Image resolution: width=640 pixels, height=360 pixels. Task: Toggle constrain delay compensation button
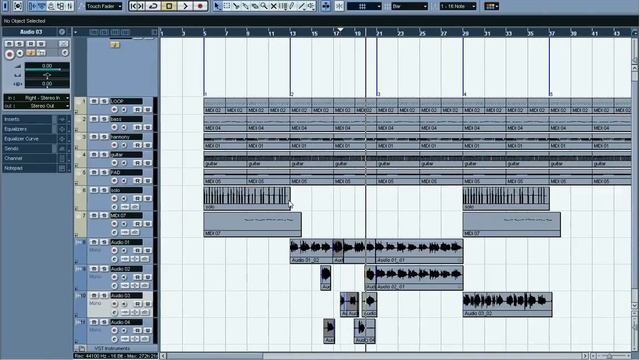[18, 6]
